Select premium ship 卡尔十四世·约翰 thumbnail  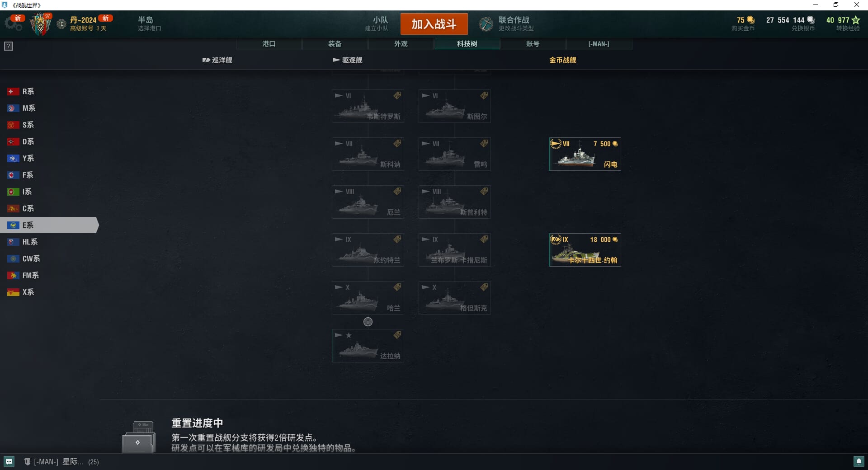[585, 250]
